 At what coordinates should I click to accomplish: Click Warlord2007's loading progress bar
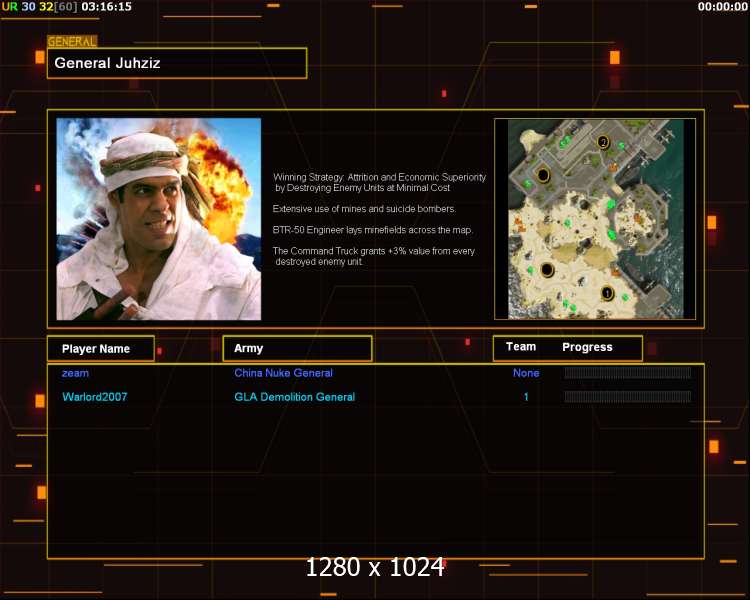(x=628, y=396)
